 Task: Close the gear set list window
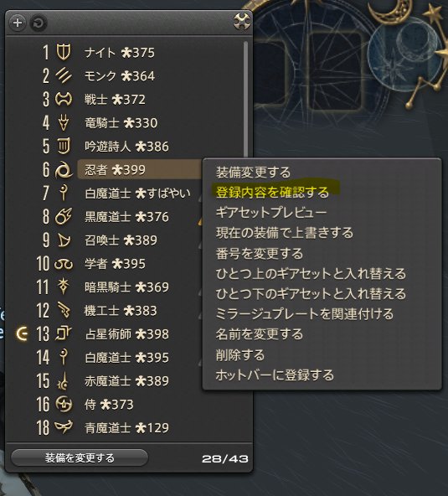(x=242, y=22)
